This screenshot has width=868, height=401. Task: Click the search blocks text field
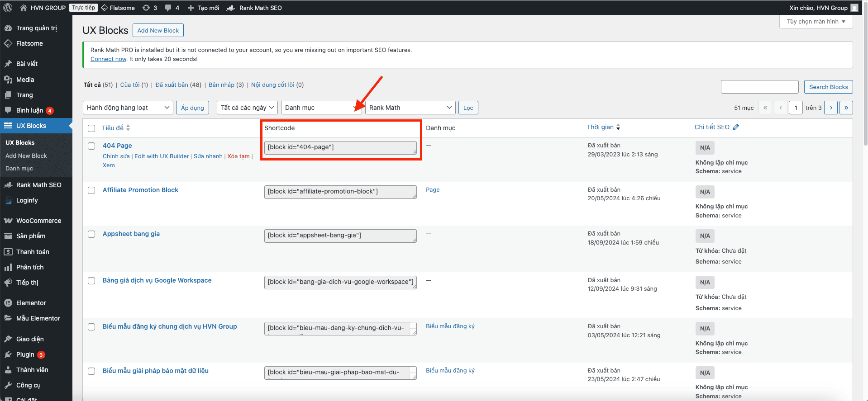pos(759,87)
